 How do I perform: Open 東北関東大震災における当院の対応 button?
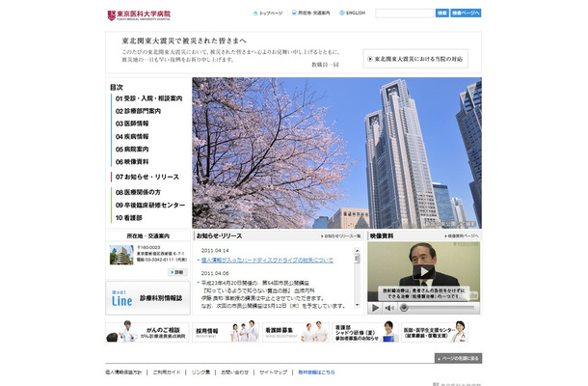[x=415, y=59]
